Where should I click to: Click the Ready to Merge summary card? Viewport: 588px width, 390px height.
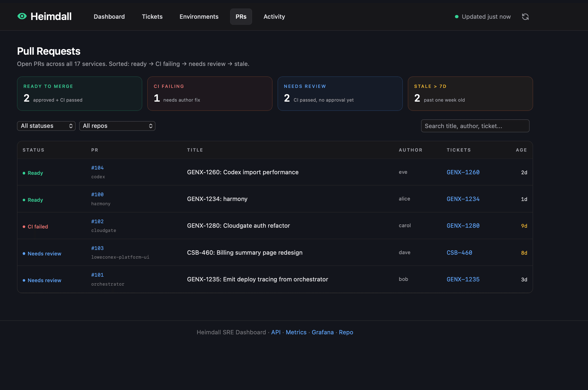(79, 94)
